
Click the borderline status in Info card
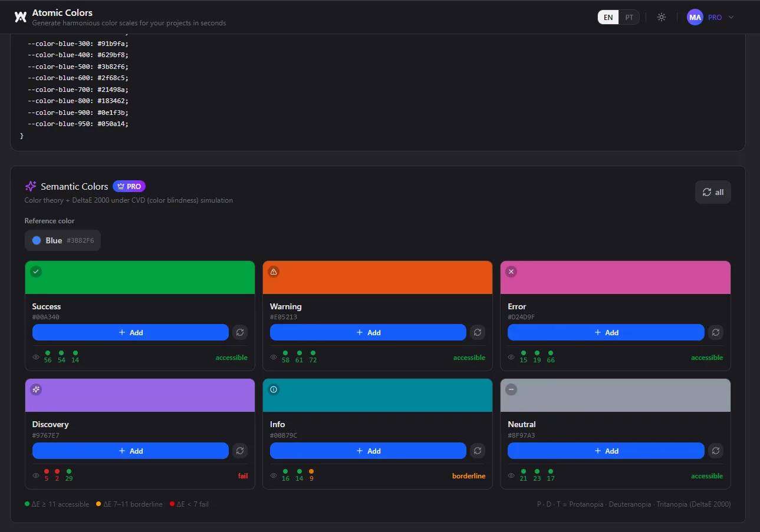tap(469, 475)
